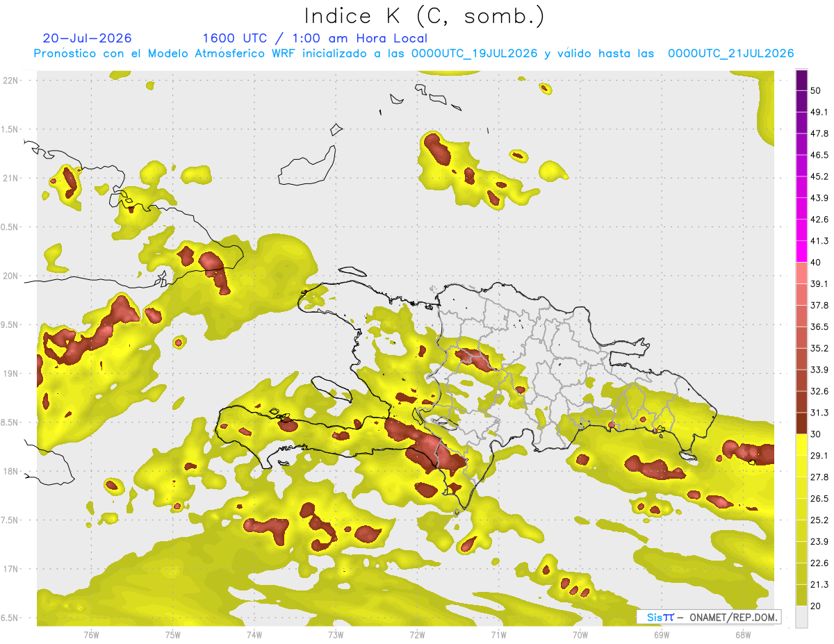834x644 pixels.
Task: Click the legend value "29.1"
Action: click(x=819, y=456)
